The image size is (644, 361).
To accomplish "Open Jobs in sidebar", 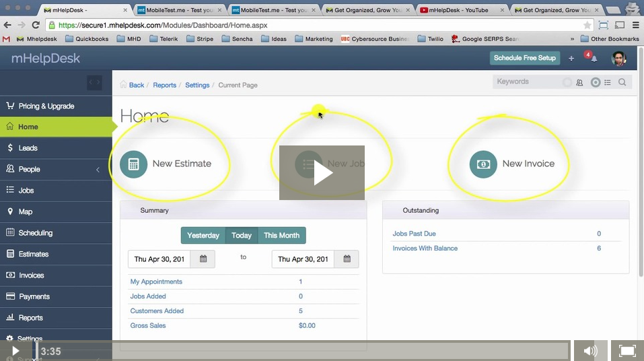I will point(56,191).
